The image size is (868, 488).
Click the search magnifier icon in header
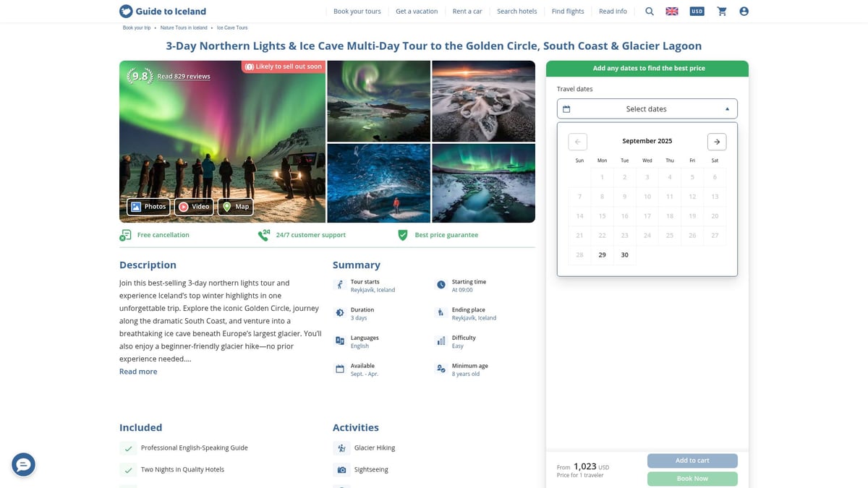click(x=650, y=12)
